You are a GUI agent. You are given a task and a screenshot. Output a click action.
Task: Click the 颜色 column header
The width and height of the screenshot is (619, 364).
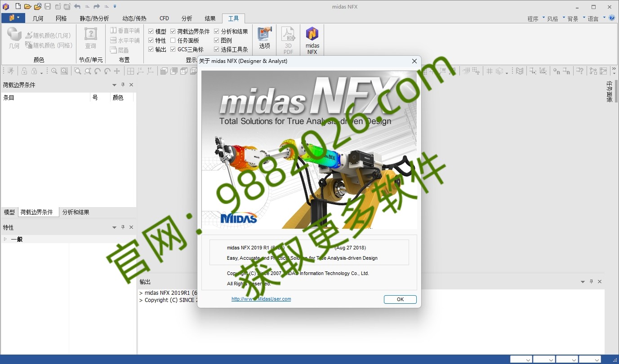(123, 98)
